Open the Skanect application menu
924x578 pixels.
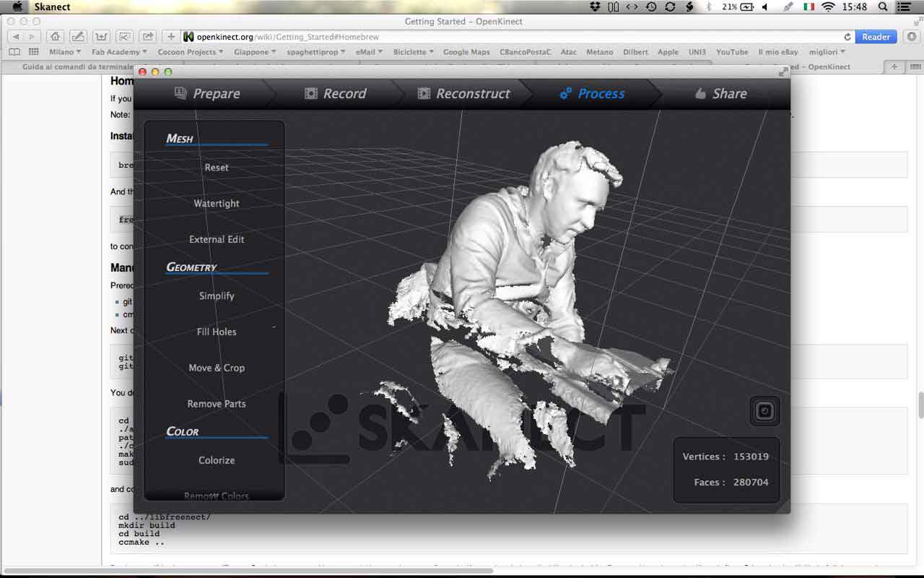(x=51, y=7)
